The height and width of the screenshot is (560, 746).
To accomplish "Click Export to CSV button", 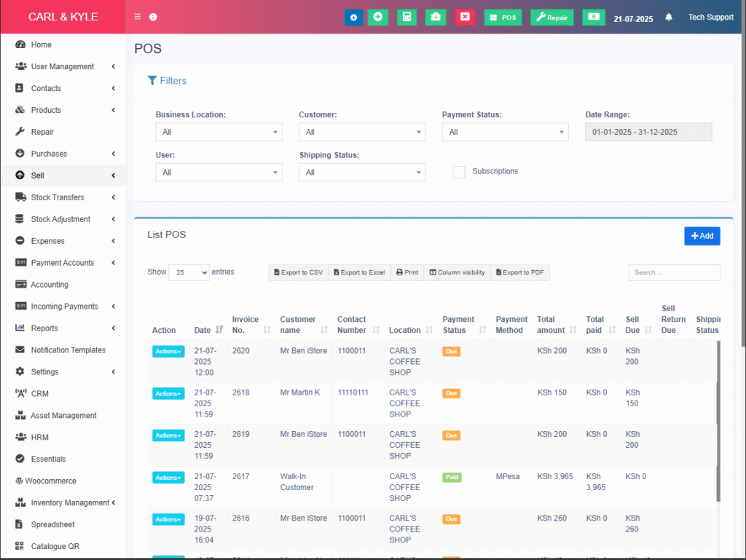I will coord(298,272).
